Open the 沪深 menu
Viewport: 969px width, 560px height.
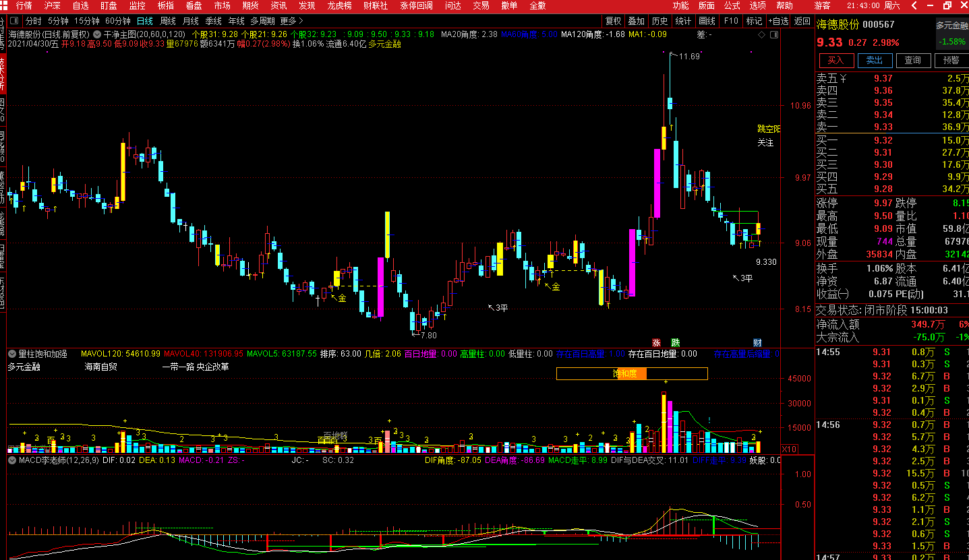tap(52, 5)
